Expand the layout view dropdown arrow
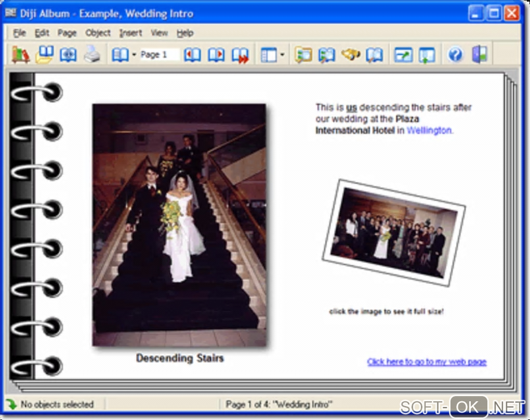Image resolution: width=530 pixels, height=420 pixels. [x=282, y=55]
